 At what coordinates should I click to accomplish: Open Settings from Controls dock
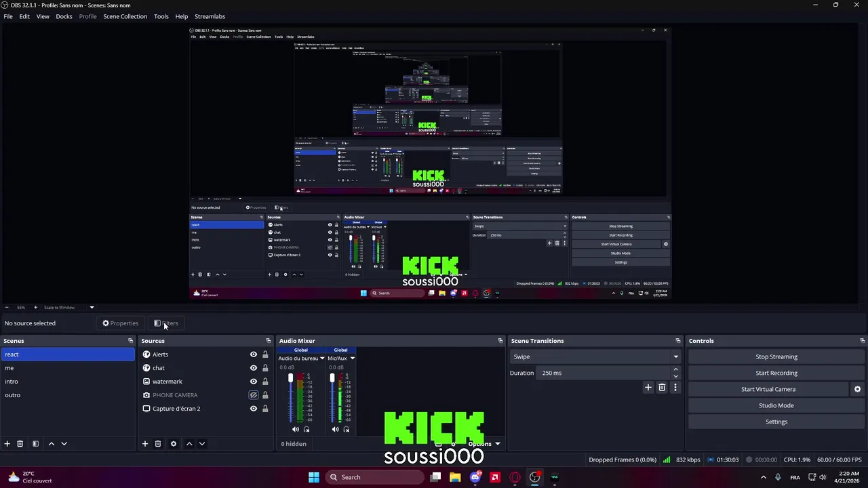776,422
